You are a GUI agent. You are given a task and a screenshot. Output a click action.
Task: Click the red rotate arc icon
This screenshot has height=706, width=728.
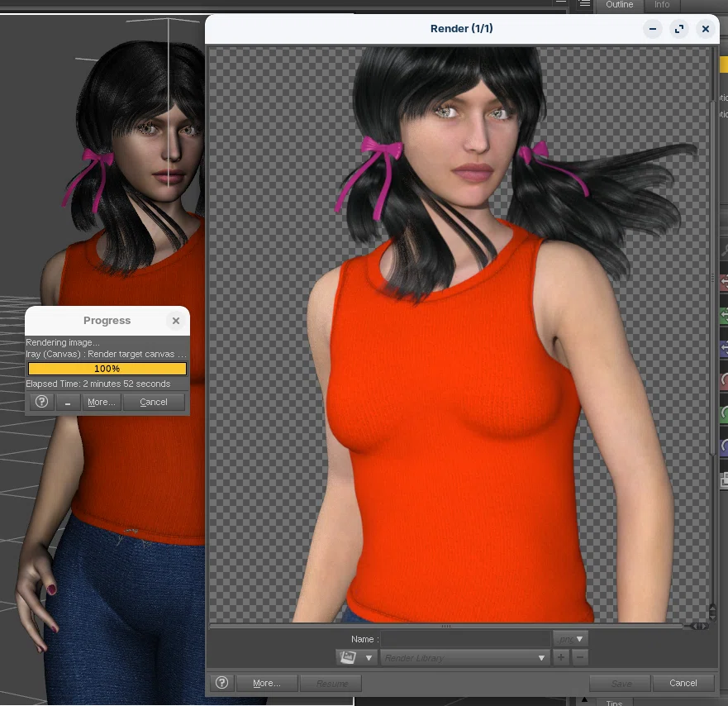coord(725,380)
